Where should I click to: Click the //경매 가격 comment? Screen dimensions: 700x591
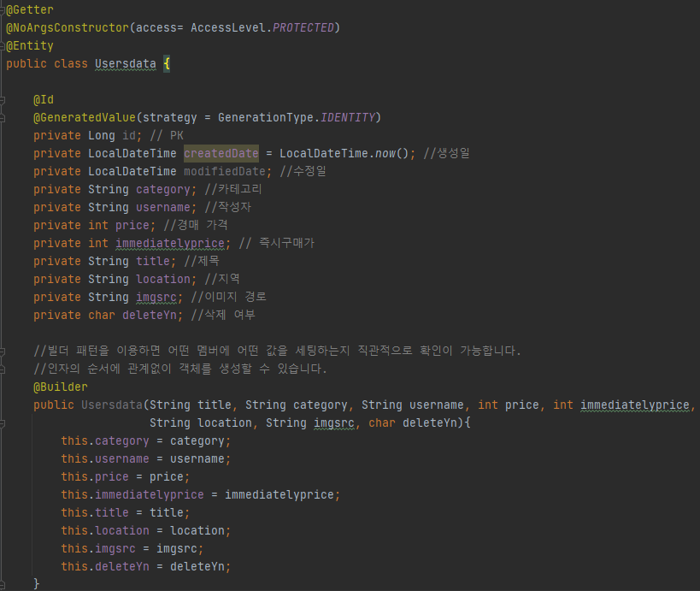coord(196,225)
